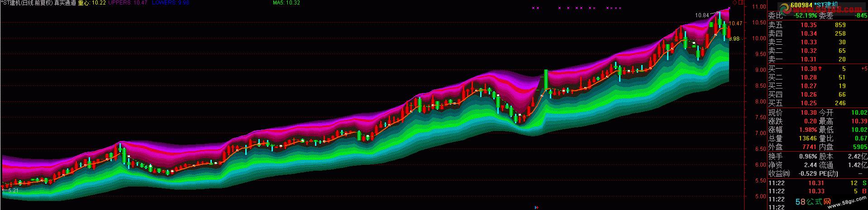Click the *ST建机 (日线.前复权) chart title
Image resolution: width=868 pixels, height=210 pixels.
26,3
